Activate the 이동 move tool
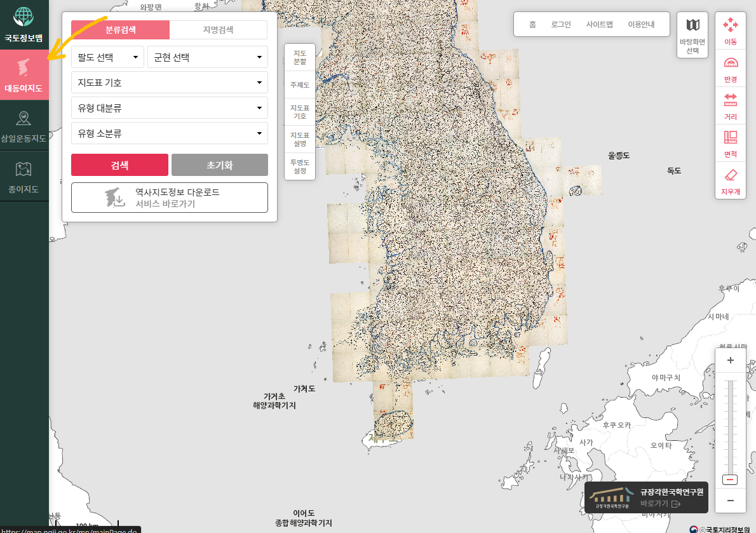Image resolution: width=756 pixels, height=533 pixels. [731, 31]
